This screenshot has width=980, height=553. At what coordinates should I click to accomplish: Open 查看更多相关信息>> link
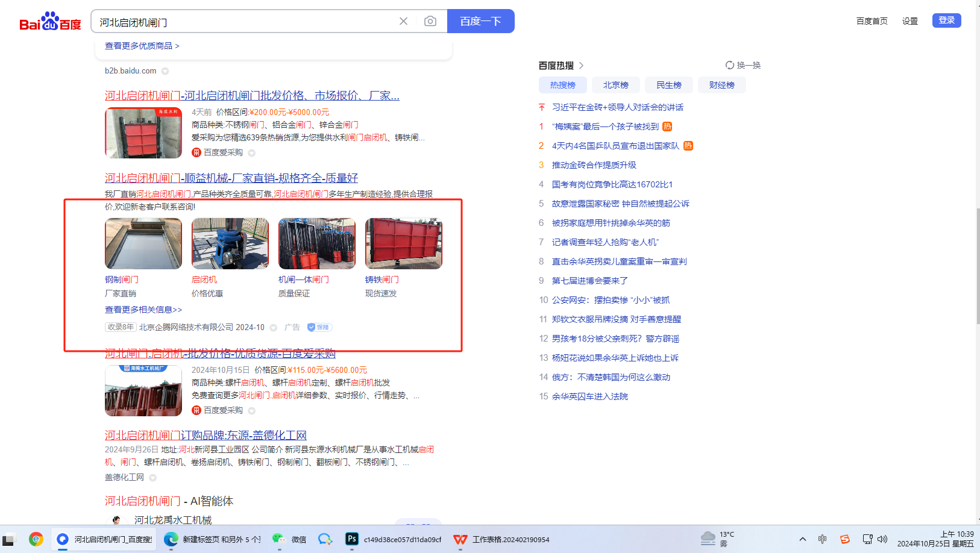click(143, 310)
